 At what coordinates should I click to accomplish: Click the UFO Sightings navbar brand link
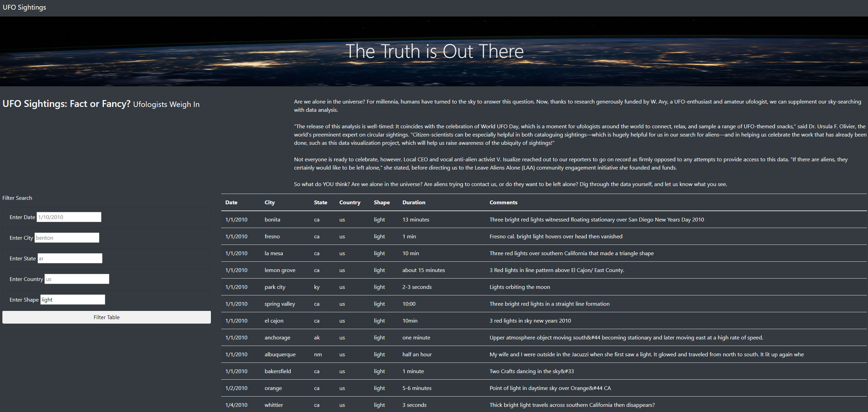click(24, 7)
